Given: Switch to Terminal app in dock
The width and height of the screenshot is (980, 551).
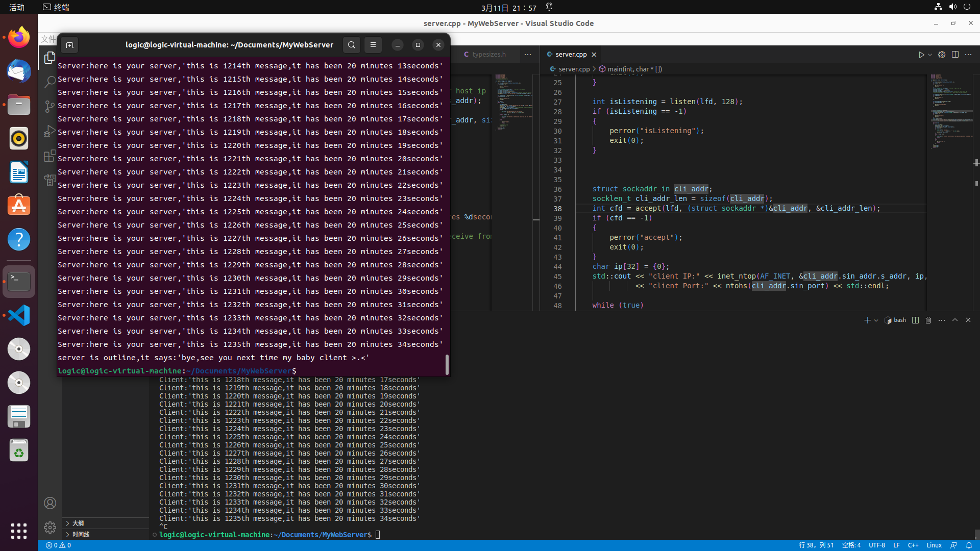Looking at the screenshot, I should 19,281.
